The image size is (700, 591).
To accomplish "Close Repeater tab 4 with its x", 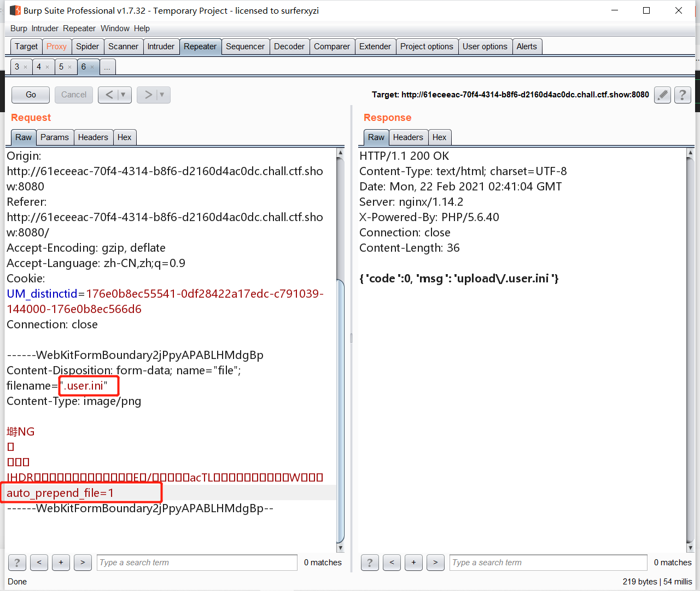I will [48, 67].
